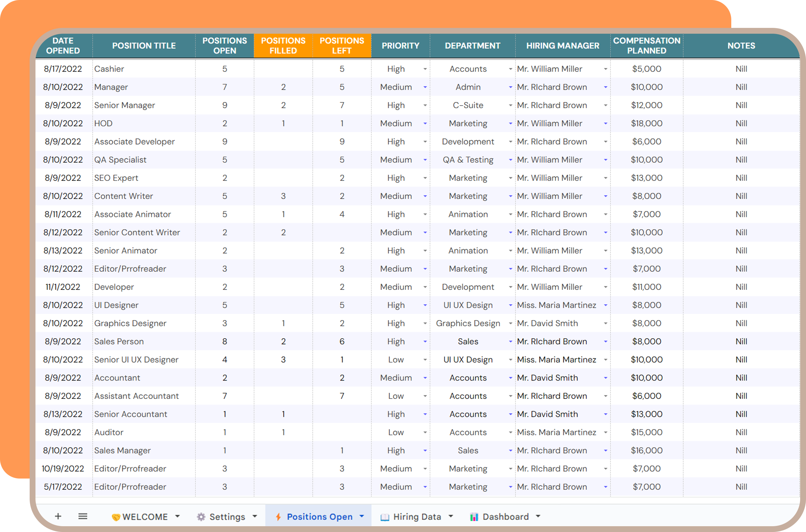
Task: Open hiring manager dropdown for UI Designer row
Action: 605,305
